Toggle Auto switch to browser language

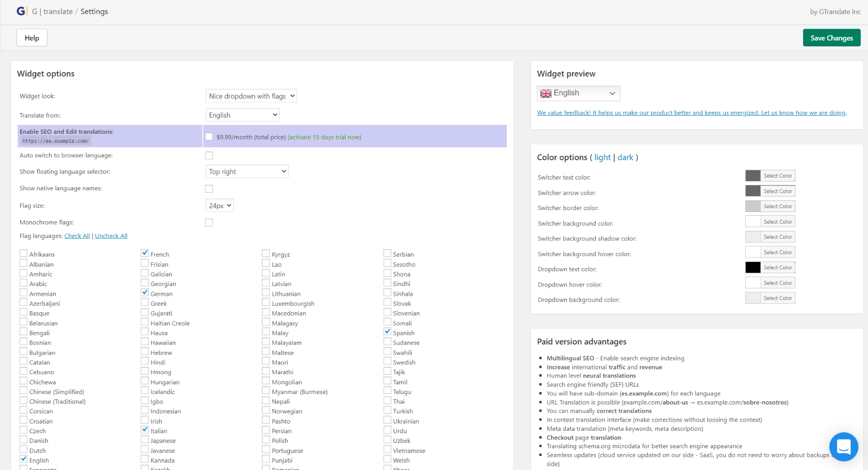point(209,155)
